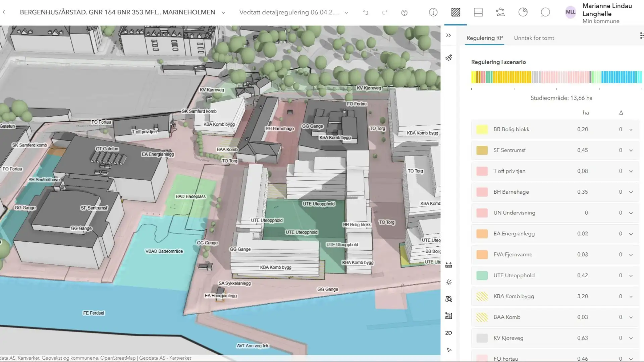Switch the map to 2D view
This screenshot has height=362, width=644.
[448, 333]
